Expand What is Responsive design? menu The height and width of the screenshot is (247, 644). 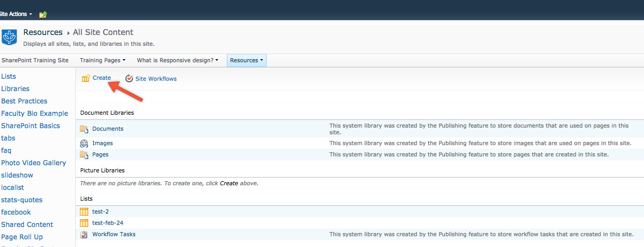click(177, 60)
